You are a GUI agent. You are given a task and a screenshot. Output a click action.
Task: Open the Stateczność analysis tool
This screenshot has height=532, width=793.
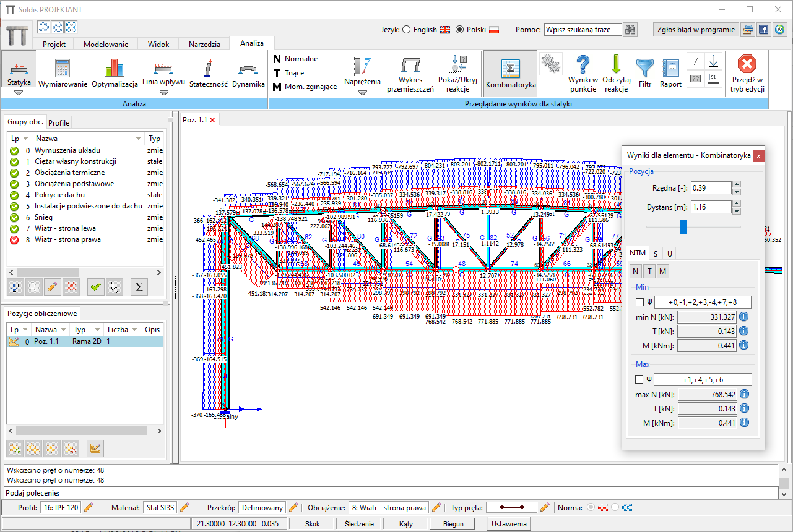pos(209,68)
